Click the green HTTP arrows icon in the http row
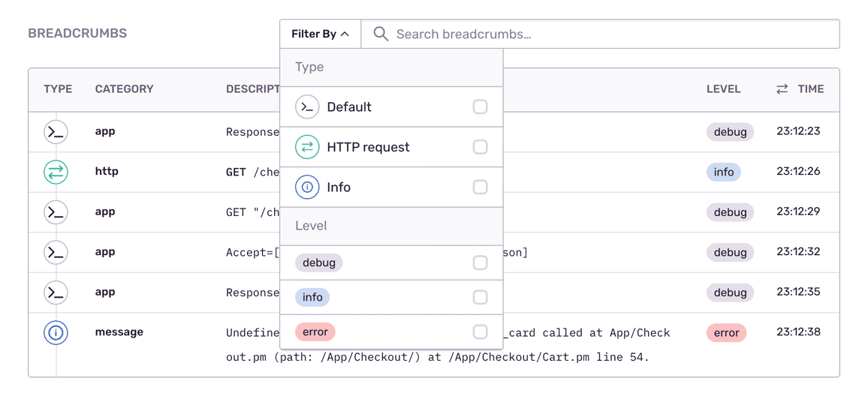The width and height of the screenshot is (868, 396). pos(56,172)
